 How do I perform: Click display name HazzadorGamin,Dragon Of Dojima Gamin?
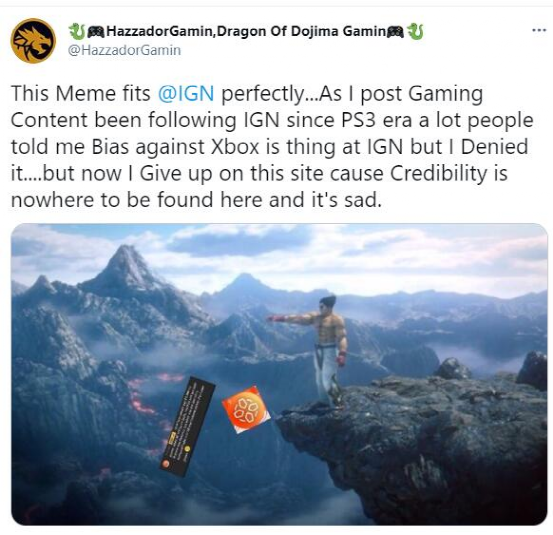pos(246,31)
